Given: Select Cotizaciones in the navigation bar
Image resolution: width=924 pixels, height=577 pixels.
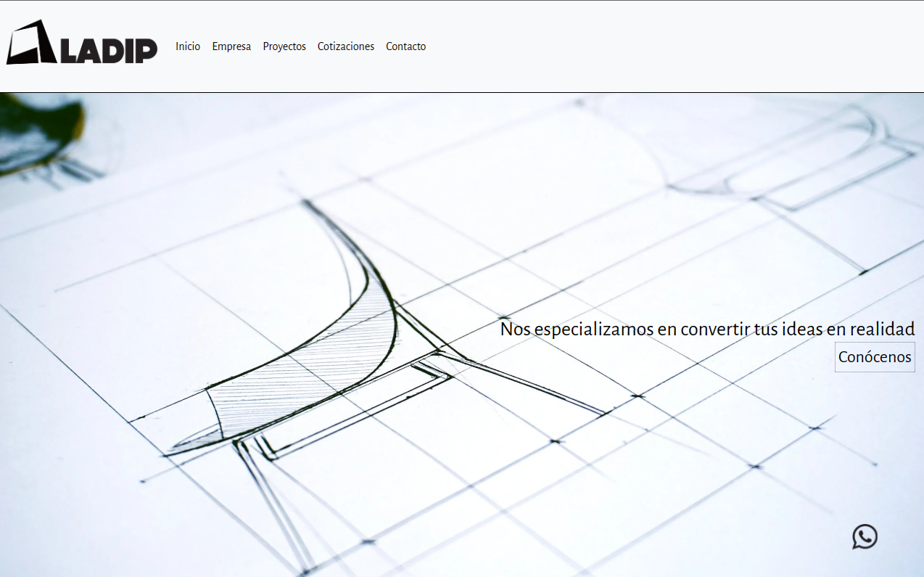Looking at the screenshot, I should 346,46.
